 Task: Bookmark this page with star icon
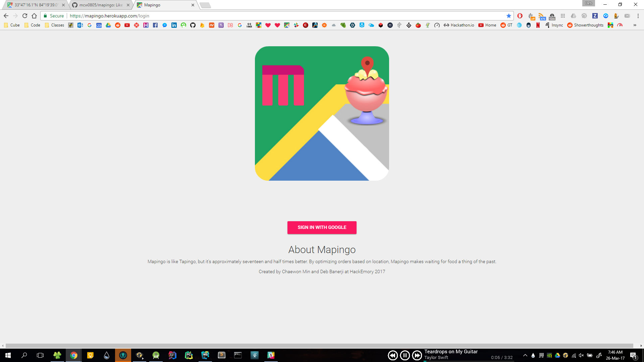(508, 16)
